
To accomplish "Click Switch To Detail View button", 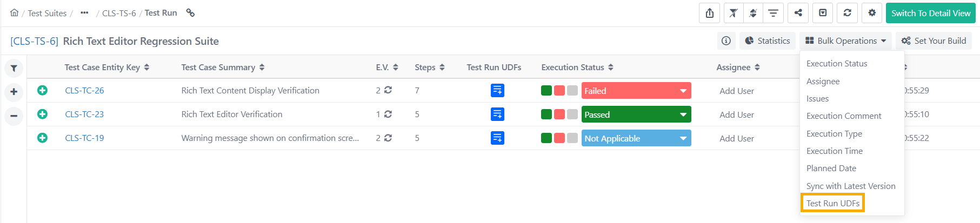I will click(x=931, y=13).
